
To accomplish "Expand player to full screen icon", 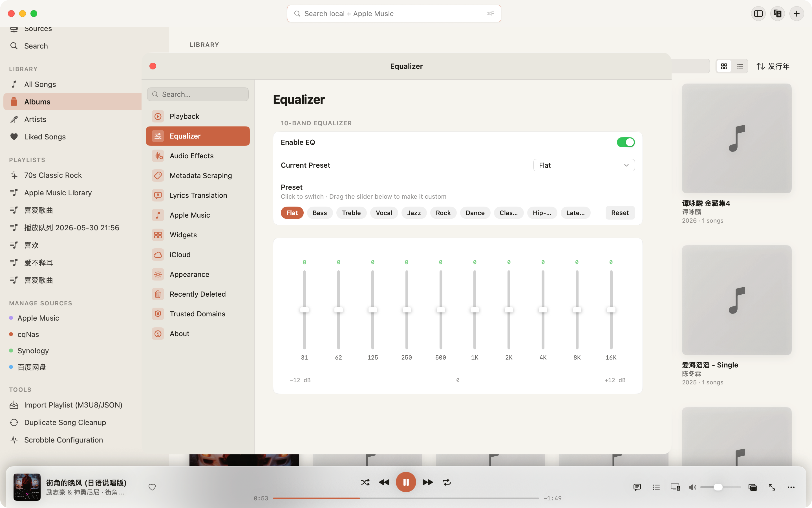I will [x=772, y=487].
